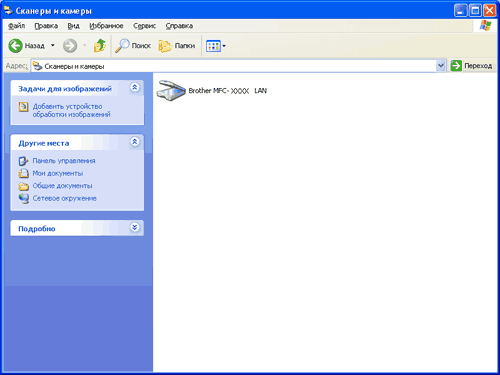Screen dimensions: 500x375
Task: Click the Network Neighborhood globe icon
Action: coord(23,199)
